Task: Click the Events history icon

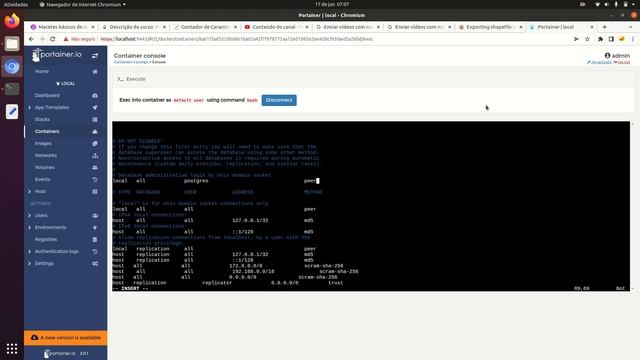Action: pyautogui.click(x=95, y=180)
